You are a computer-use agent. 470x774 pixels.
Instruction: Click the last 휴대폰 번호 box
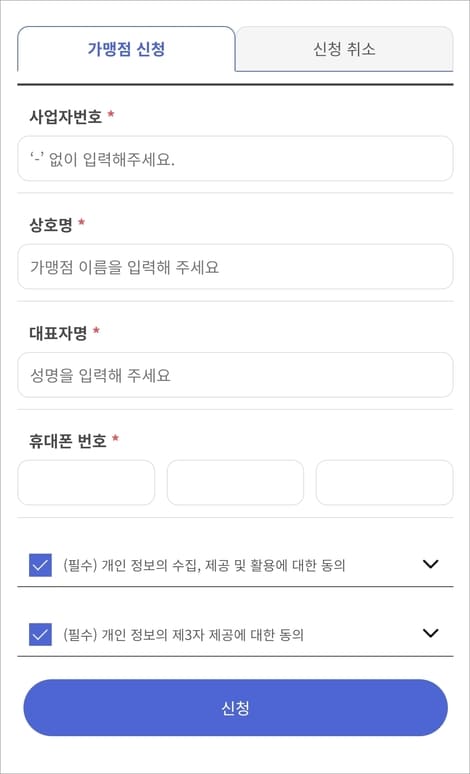[385, 483]
